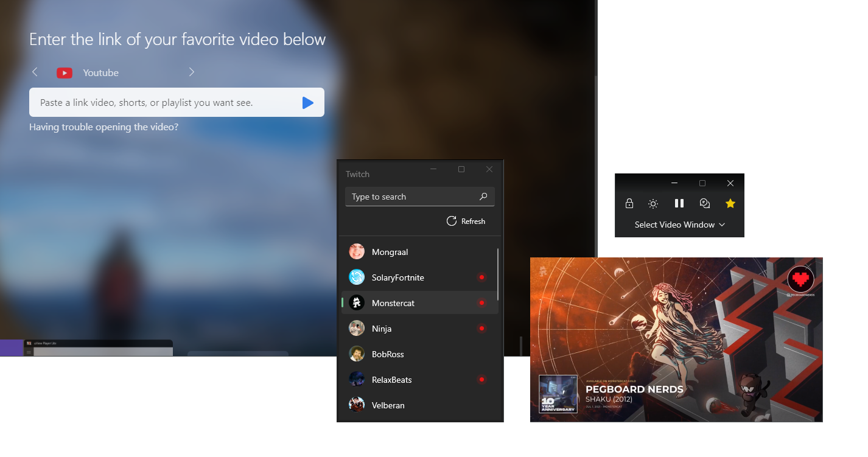This screenshot has width=868, height=457.
Task: Click the blue play arrow in link field
Action: coord(308,103)
